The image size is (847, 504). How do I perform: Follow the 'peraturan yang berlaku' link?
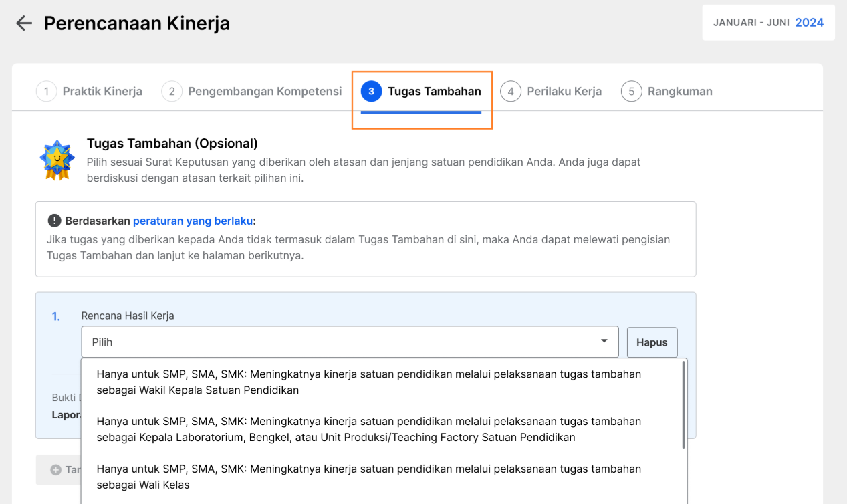pyautogui.click(x=193, y=221)
